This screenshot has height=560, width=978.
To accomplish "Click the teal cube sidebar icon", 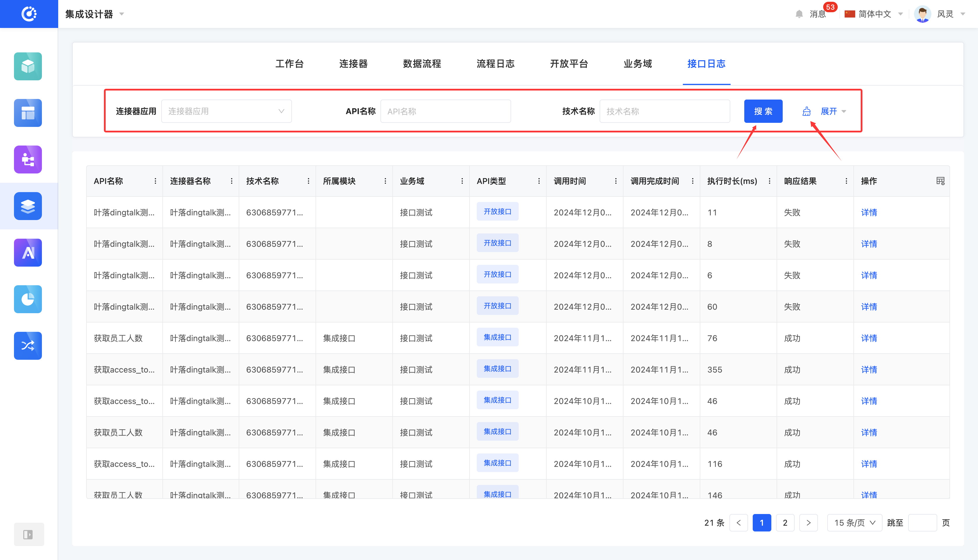I will [28, 66].
